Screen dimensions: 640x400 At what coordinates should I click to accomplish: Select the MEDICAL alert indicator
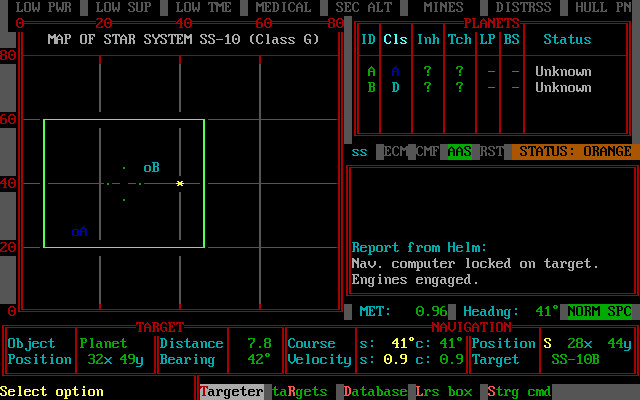pos(283,7)
